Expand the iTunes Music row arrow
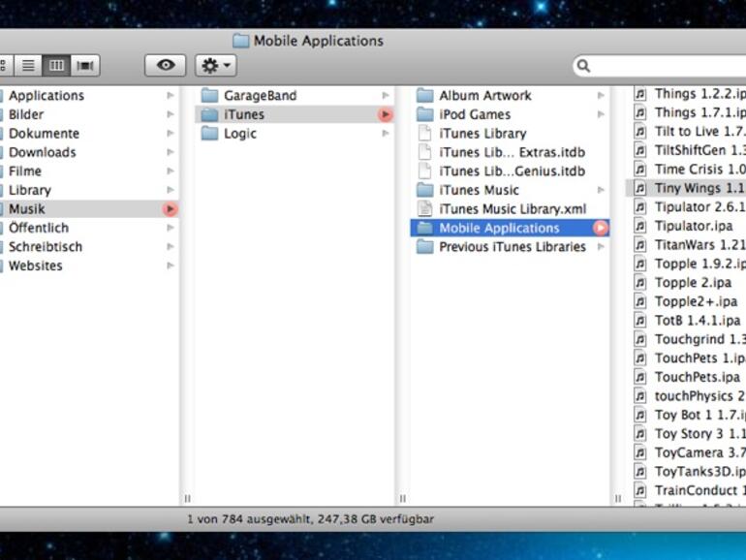746x560 pixels. 601,190
